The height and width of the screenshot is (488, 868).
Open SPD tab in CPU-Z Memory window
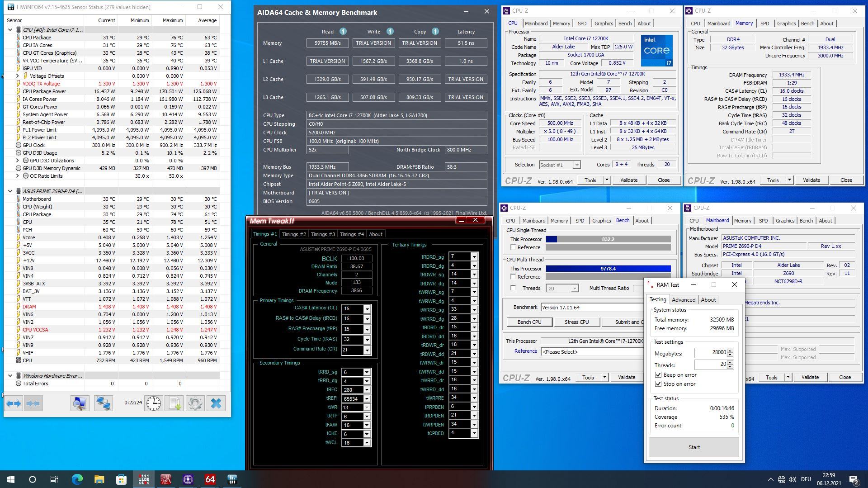click(x=764, y=24)
